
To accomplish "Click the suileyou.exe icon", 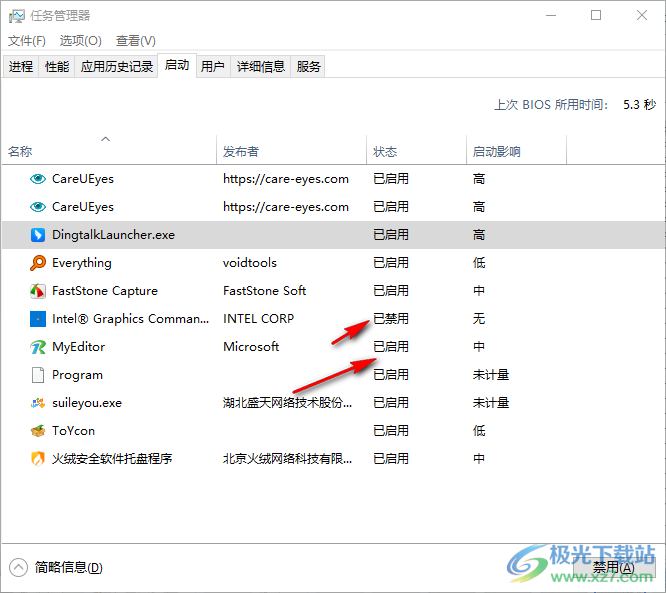I will (x=38, y=403).
